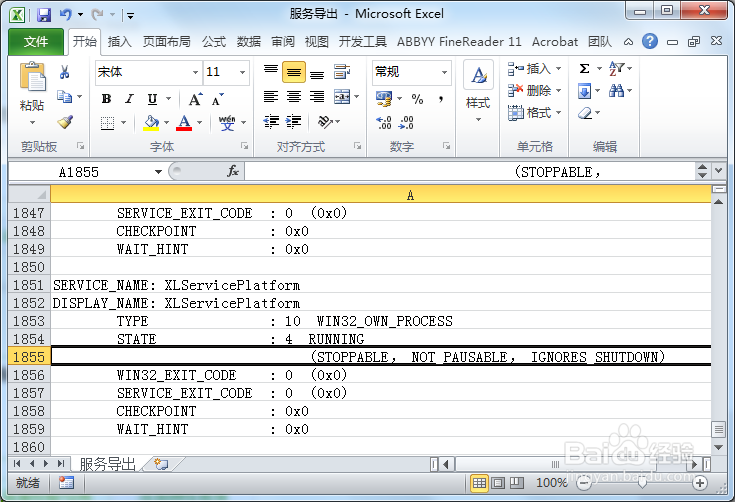This screenshot has width=735, height=502.
Task: Open Excel help question mark
Action: [x=650, y=41]
